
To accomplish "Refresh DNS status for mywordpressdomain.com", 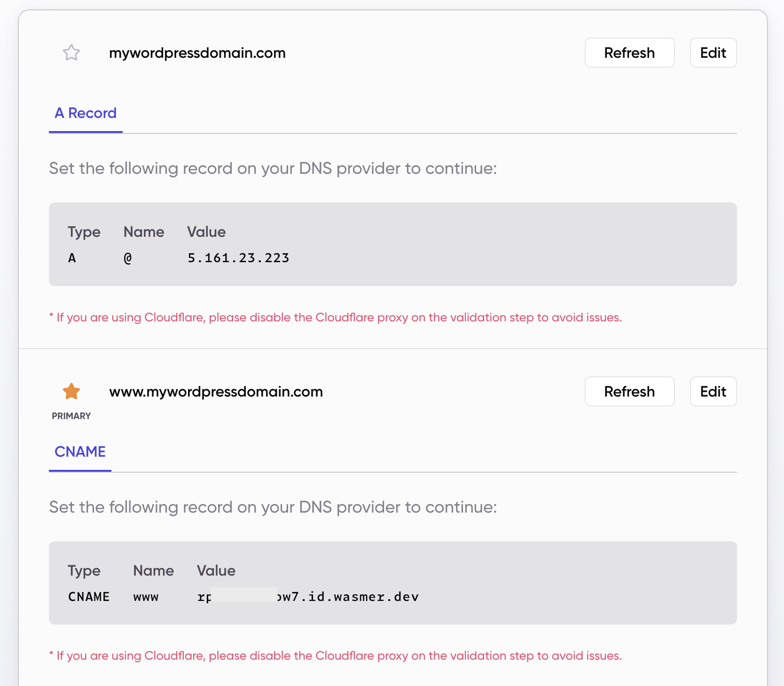I will click(x=629, y=53).
